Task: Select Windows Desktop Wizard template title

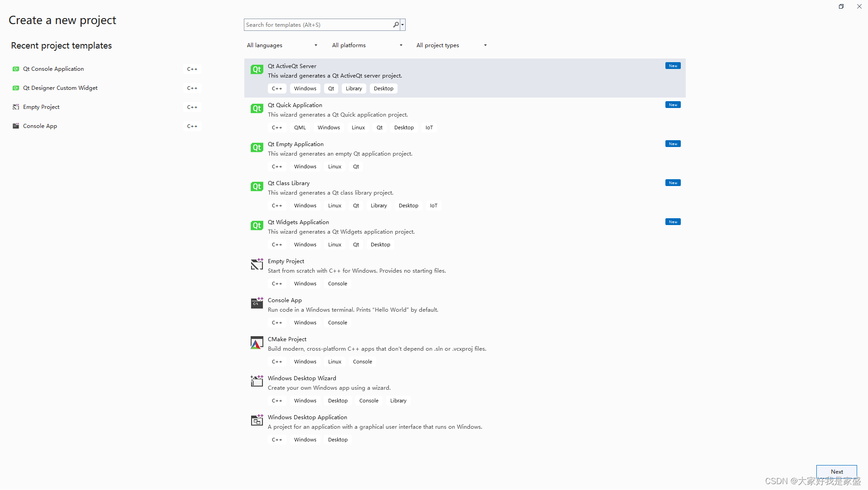Action: pyautogui.click(x=302, y=378)
